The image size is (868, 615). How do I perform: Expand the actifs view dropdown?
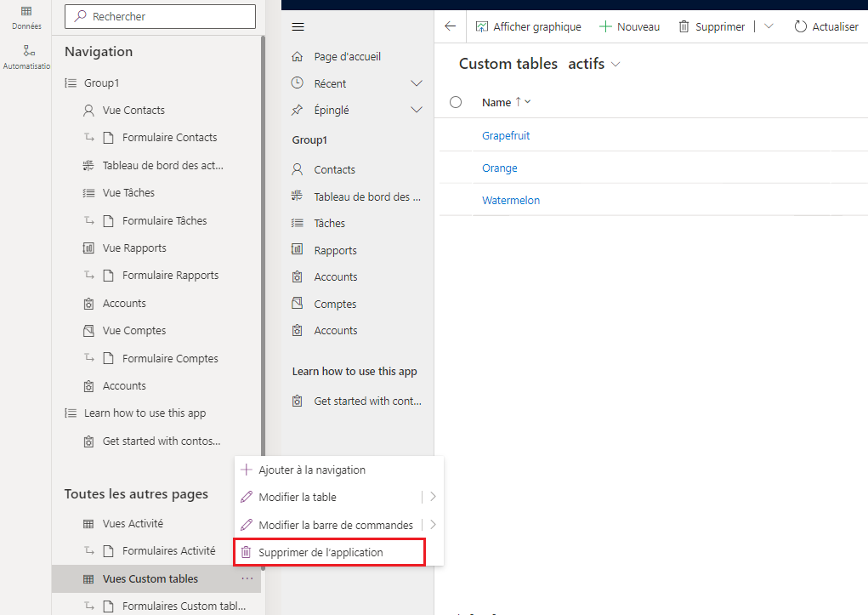617,64
